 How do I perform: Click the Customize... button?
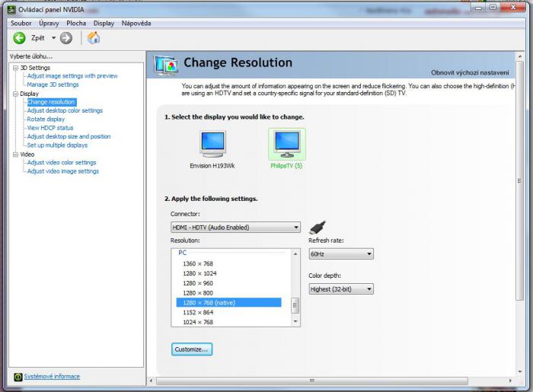coord(192,349)
